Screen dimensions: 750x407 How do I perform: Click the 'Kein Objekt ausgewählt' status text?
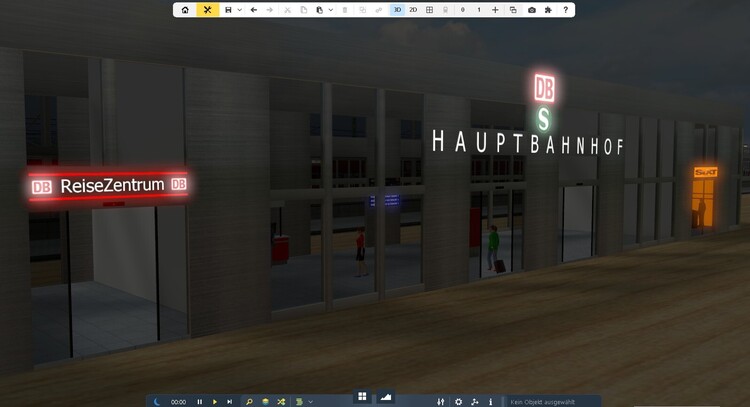pyautogui.click(x=542, y=402)
